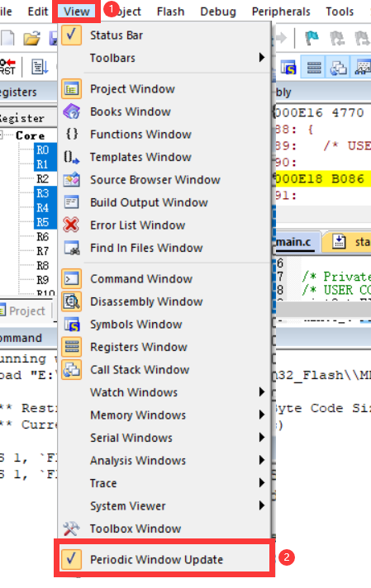Click the New file toolbar icon

click(7, 38)
